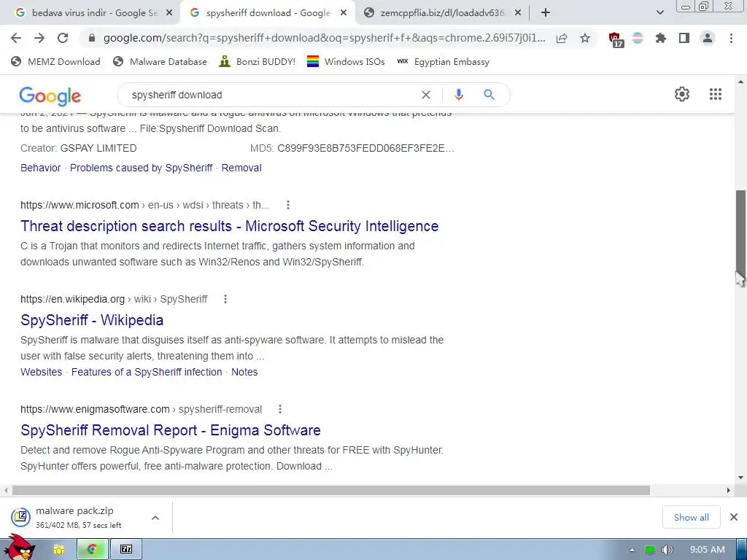Viewport: 747px width, 560px height.
Task: Close the bedava virus indir tab
Action: [x=169, y=13]
